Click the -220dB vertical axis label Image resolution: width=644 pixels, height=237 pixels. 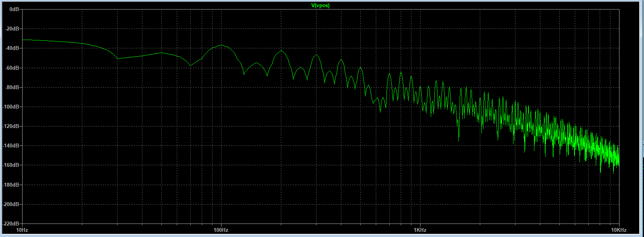click(11, 224)
